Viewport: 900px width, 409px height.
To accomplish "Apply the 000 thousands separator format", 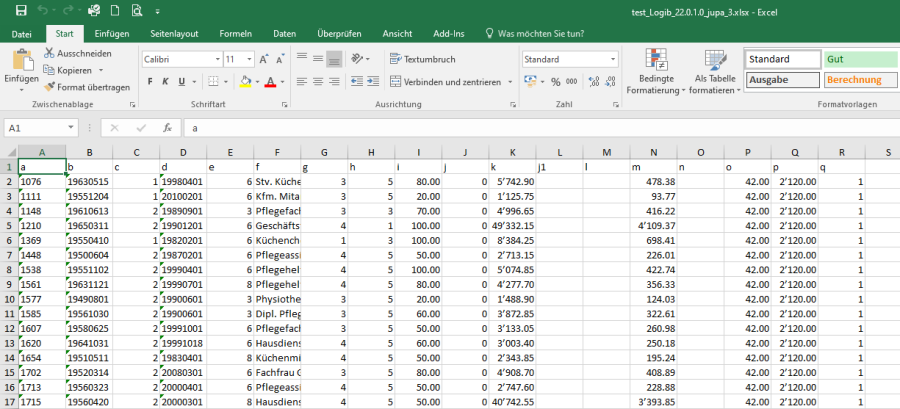I will click(x=572, y=82).
